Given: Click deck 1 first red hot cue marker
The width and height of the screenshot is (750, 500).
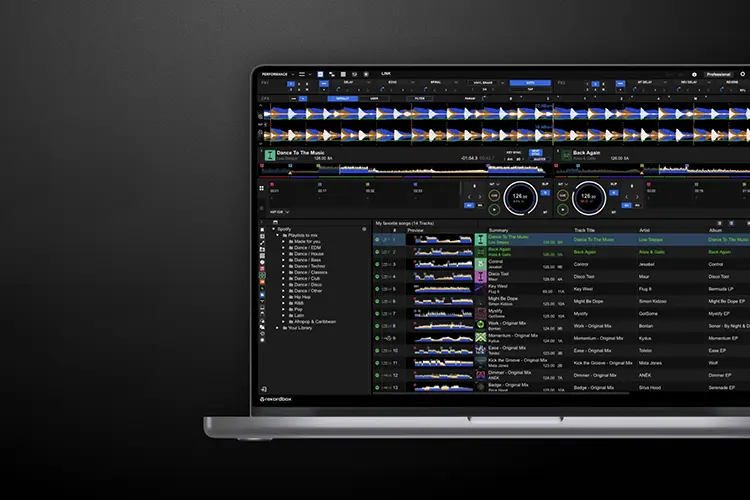Looking at the screenshot, I should (x=272, y=184).
